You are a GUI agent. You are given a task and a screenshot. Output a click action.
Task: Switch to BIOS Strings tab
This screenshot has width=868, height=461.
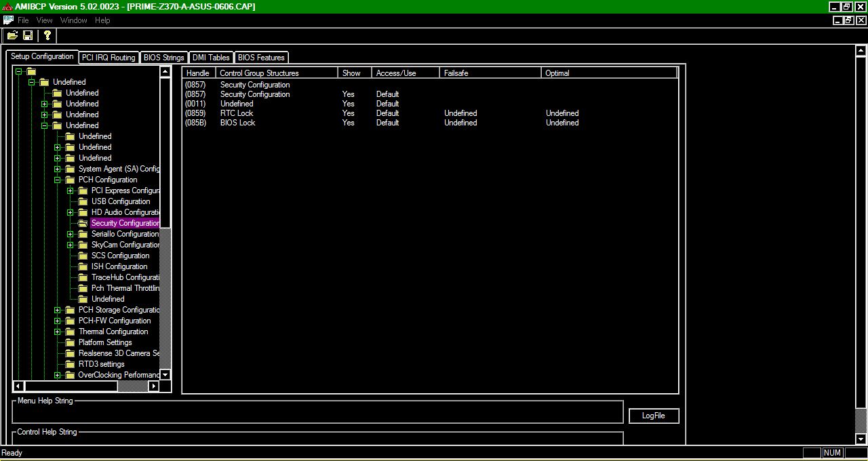click(164, 58)
